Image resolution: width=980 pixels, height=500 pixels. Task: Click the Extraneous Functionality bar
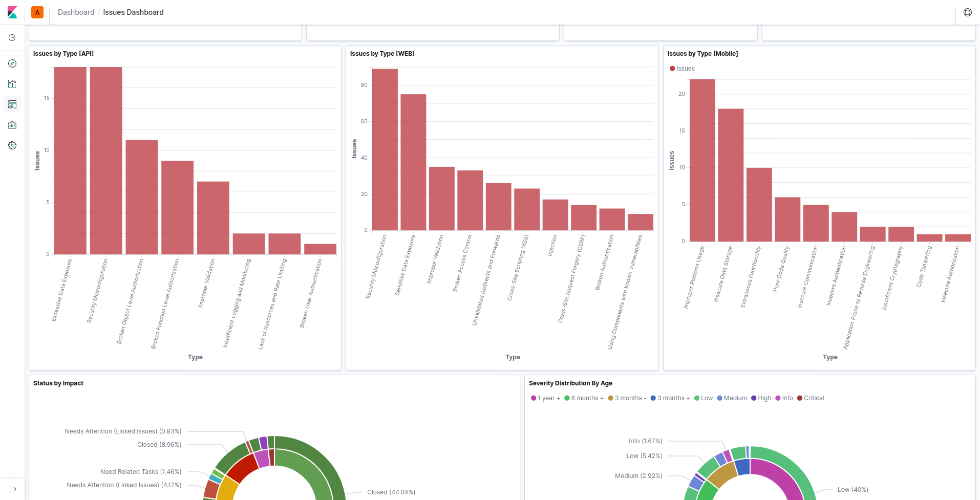pyautogui.click(x=759, y=205)
